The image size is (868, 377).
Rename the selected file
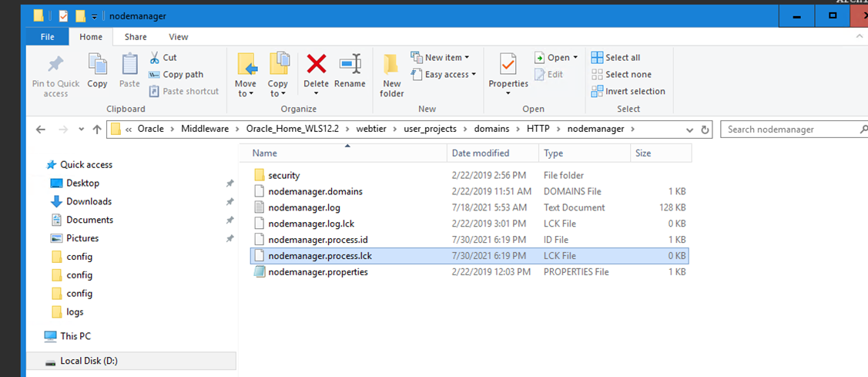(x=350, y=71)
